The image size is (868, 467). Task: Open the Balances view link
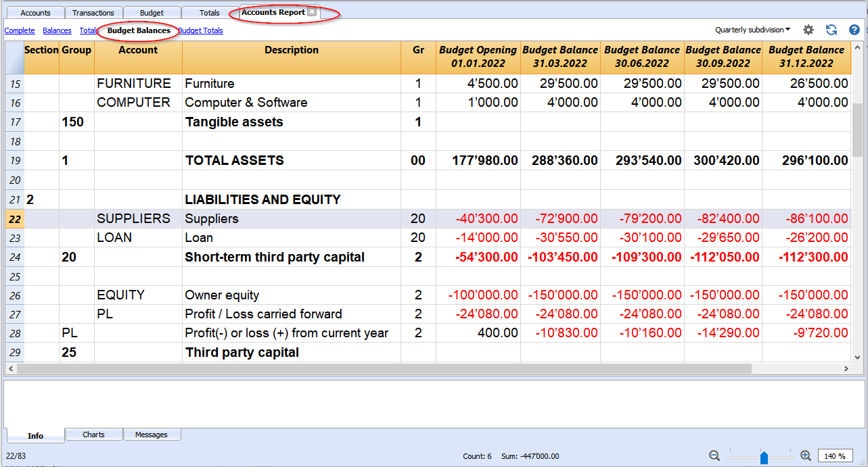(57, 30)
